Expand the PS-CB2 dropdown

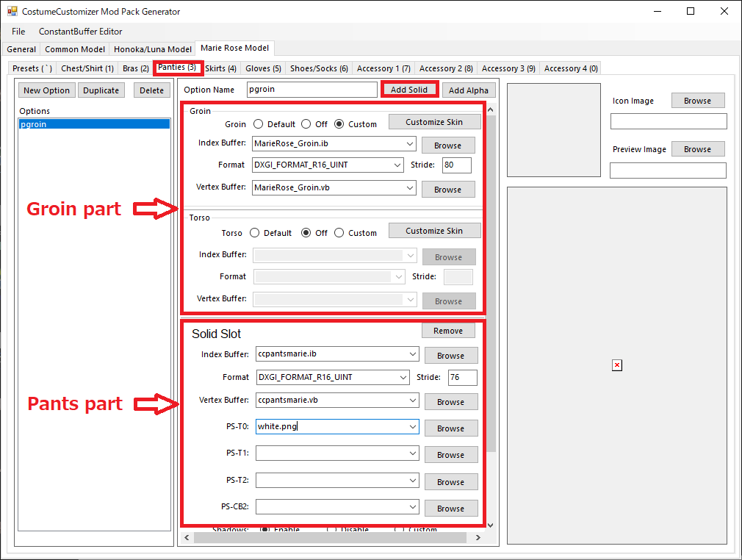[413, 506]
